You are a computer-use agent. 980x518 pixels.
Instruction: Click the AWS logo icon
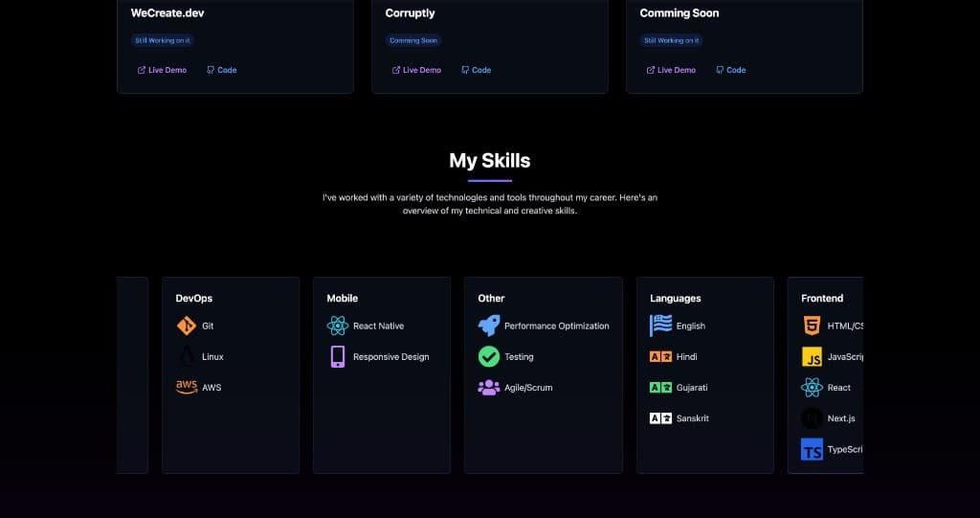pyautogui.click(x=187, y=387)
